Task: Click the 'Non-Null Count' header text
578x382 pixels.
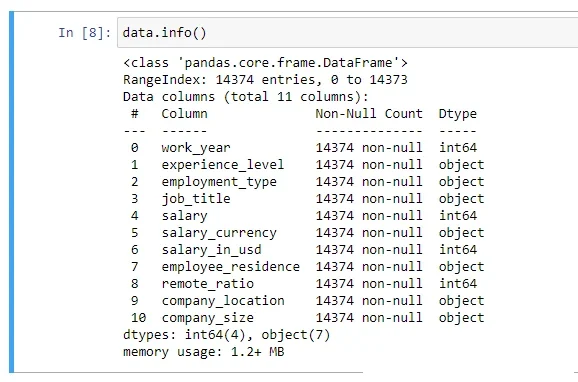Action: (369, 114)
